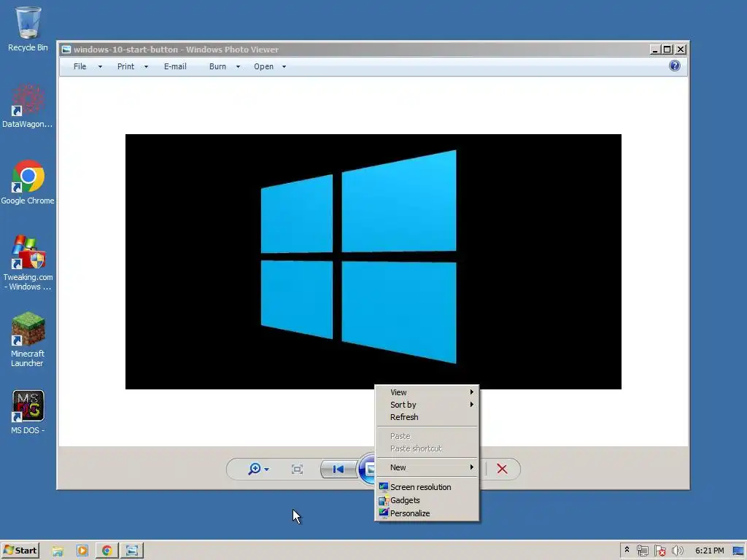Image resolution: width=747 pixels, height=560 pixels.
Task: Start the slide show round button
Action: coord(367,470)
